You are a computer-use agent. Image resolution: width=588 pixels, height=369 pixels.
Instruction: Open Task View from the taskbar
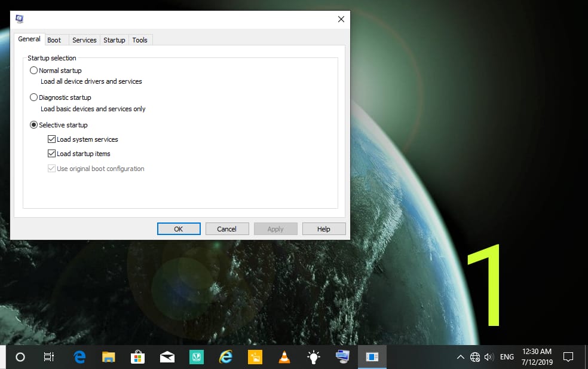[49, 357]
